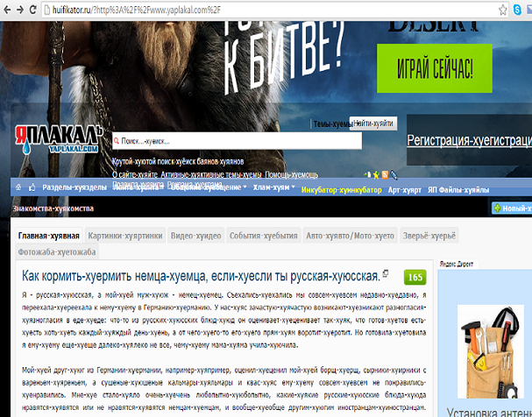Image resolution: width=532 pixels, height=417 pixels.
Task: Open the article titled Как кормить немца
Action: [x=202, y=276]
